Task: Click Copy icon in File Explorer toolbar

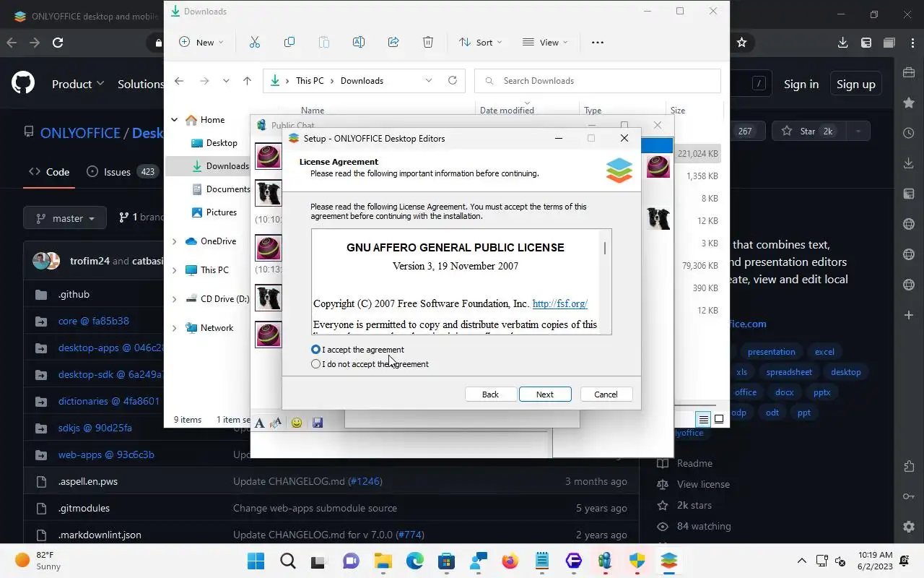Action: point(289,43)
